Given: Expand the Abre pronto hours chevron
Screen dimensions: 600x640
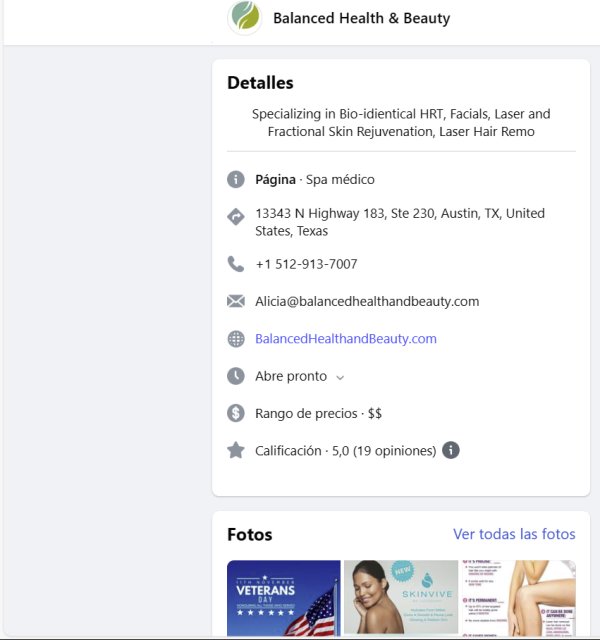Looking at the screenshot, I should point(340,378).
